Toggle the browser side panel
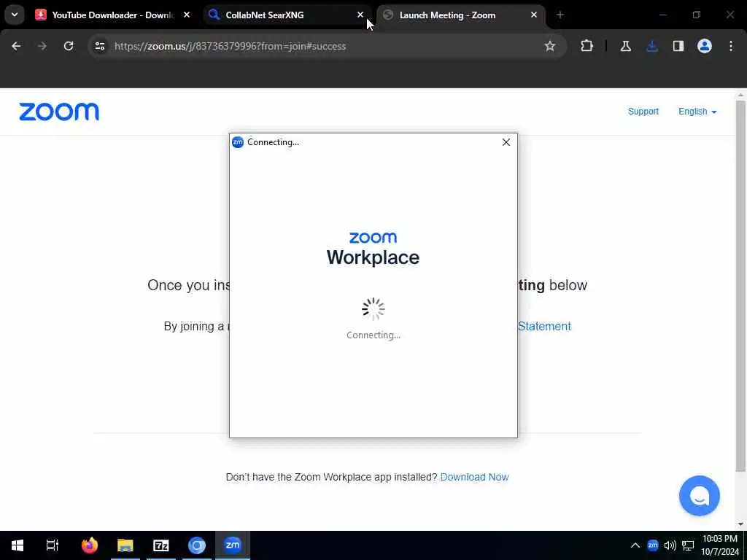Screen dimensions: 747x560 [x=678, y=46]
